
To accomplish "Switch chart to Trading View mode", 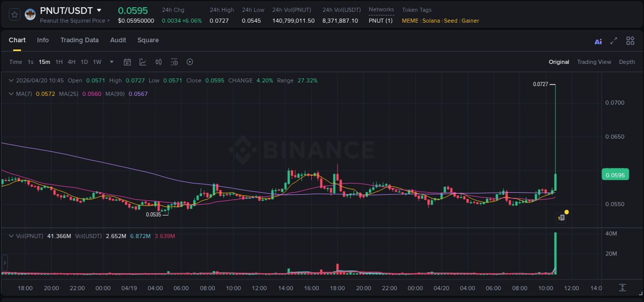I will pos(594,62).
